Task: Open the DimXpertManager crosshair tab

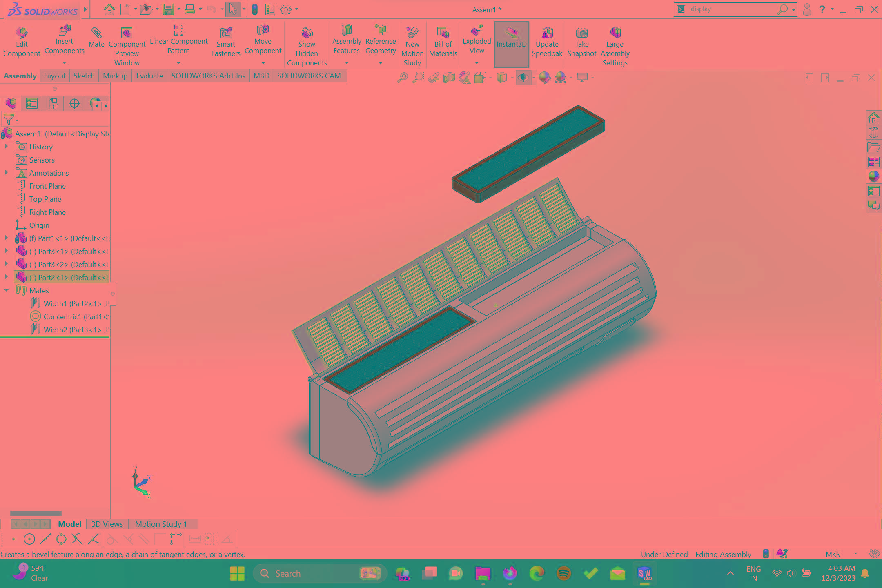Action: [x=74, y=104]
